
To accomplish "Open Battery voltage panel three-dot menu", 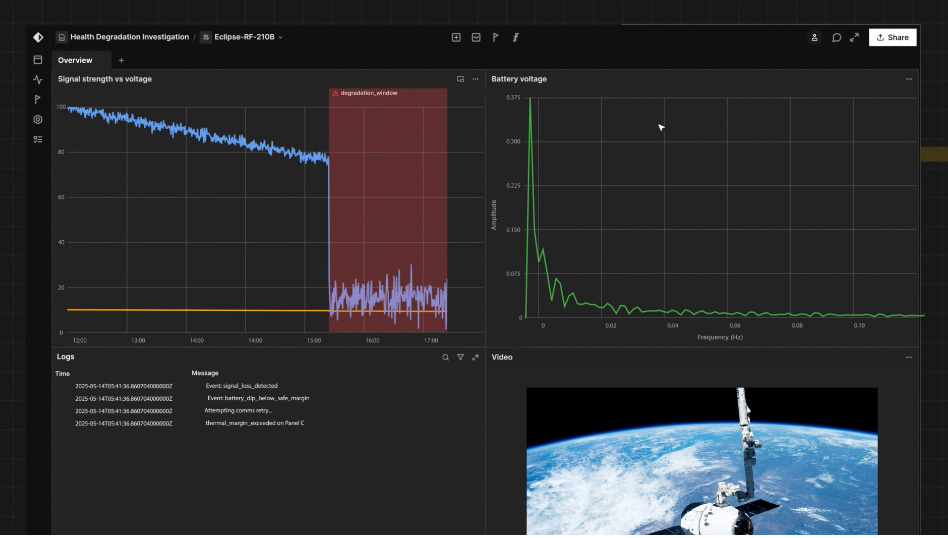I will (909, 79).
